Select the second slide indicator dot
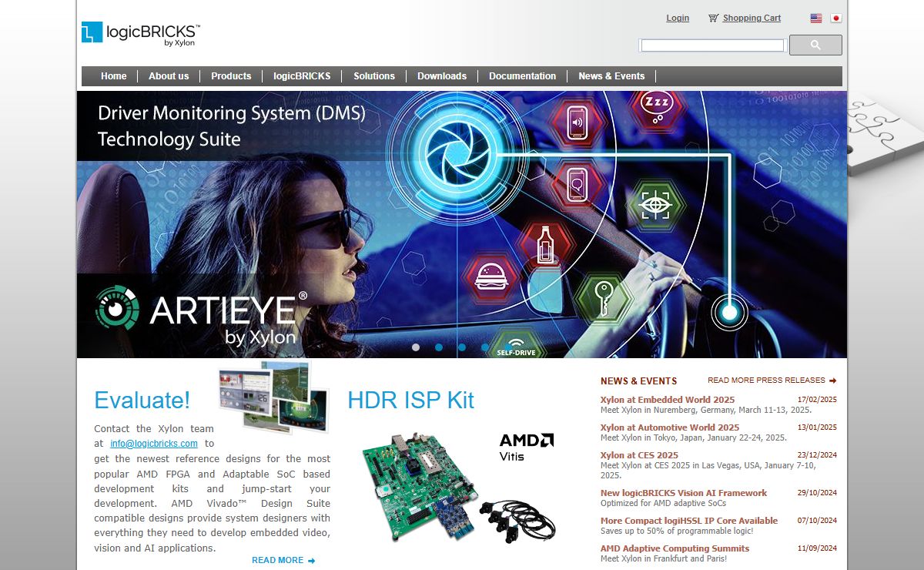 [x=439, y=347]
